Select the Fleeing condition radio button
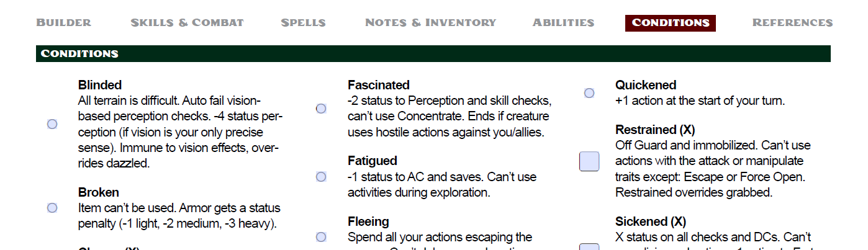Image resolution: width=868 pixels, height=250 pixels. click(x=321, y=236)
